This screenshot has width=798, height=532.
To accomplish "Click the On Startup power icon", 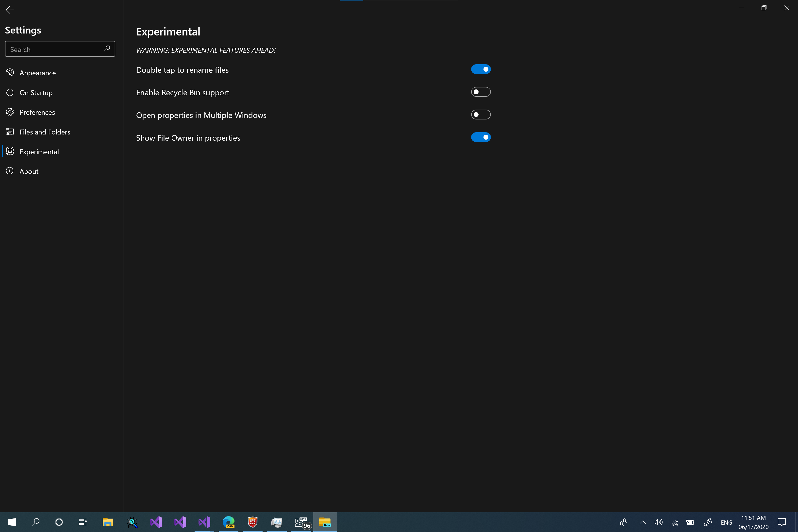I will [10, 92].
